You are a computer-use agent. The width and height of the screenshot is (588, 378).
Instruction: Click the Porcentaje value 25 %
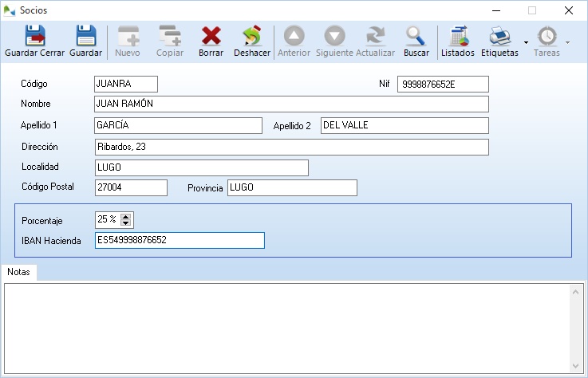tap(107, 219)
